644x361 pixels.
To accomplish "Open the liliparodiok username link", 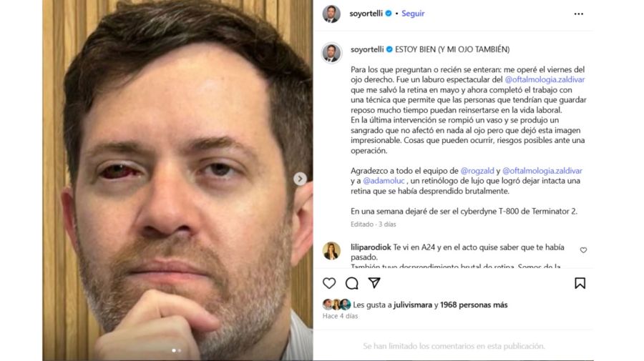I will [x=371, y=247].
